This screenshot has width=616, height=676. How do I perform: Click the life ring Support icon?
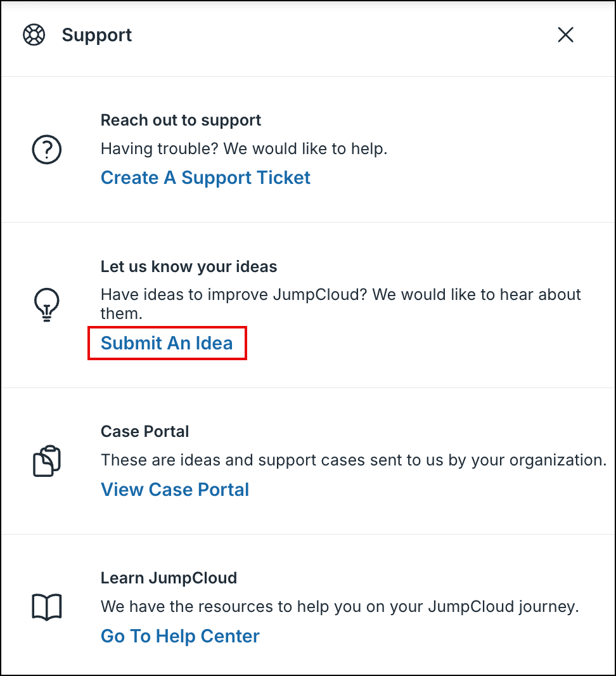point(34,35)
